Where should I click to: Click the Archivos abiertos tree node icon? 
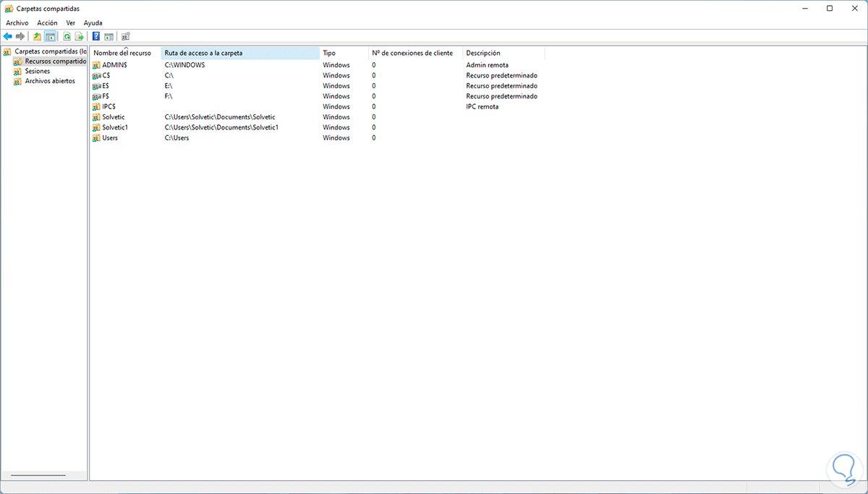[18, 82]
